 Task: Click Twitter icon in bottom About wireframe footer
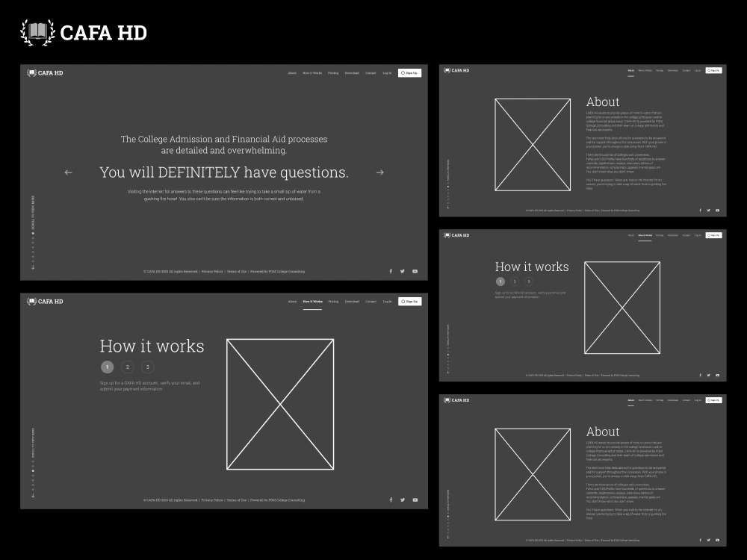[x=708, y=540]
